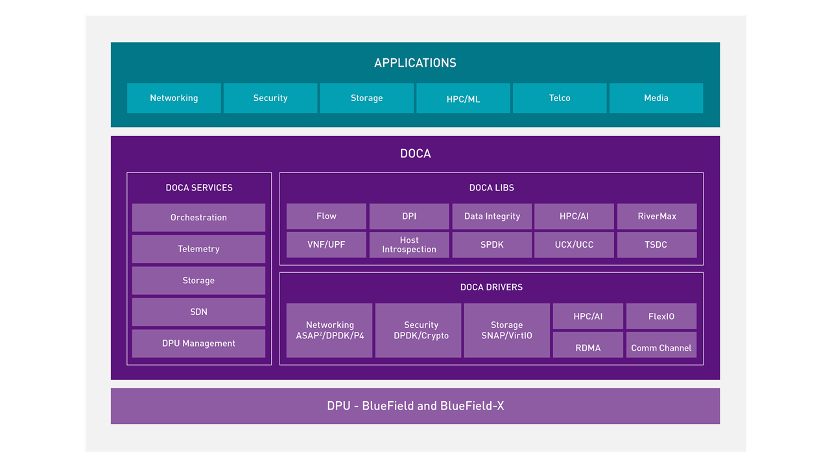Click the DPU - BlueField and BlueField-X bar
Screen dimensions: 830x466
pyautogui.click(x=415, y=406)
